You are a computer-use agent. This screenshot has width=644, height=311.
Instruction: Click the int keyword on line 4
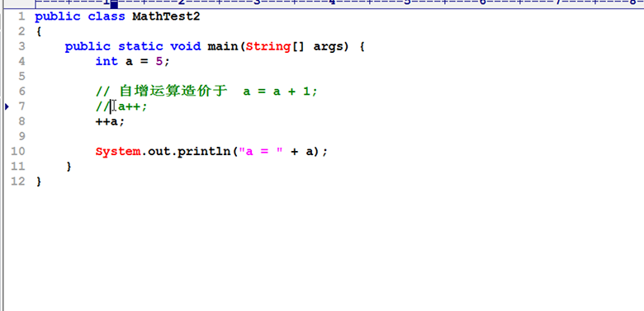(107, 62)
